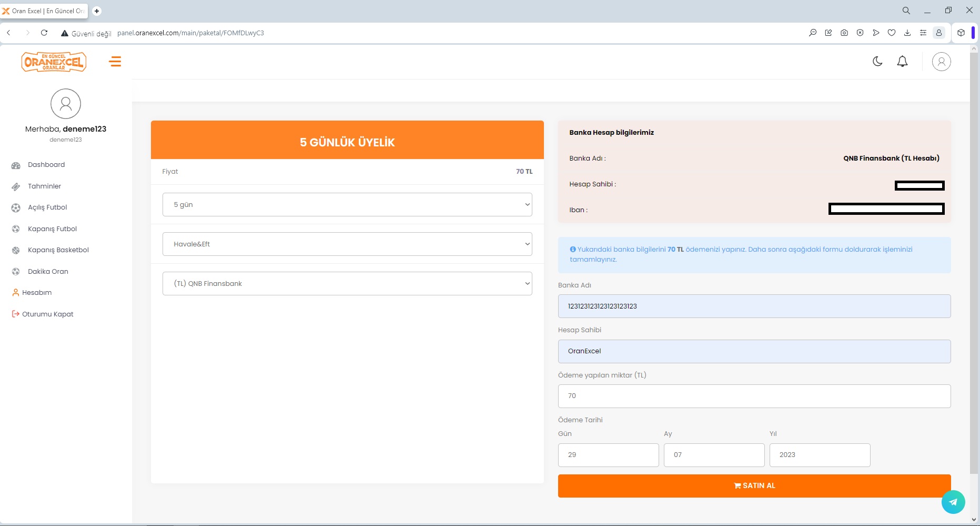This screenshot has height=526, width=980.
Task: Click the Ödeme yapılan miktar field
Action: 754,396
